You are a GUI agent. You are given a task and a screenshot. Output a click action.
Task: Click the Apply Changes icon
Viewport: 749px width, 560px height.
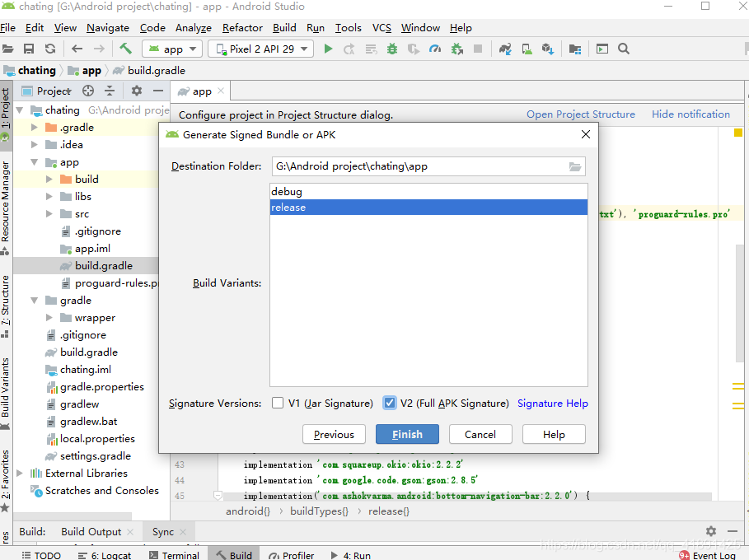(349, 49)
